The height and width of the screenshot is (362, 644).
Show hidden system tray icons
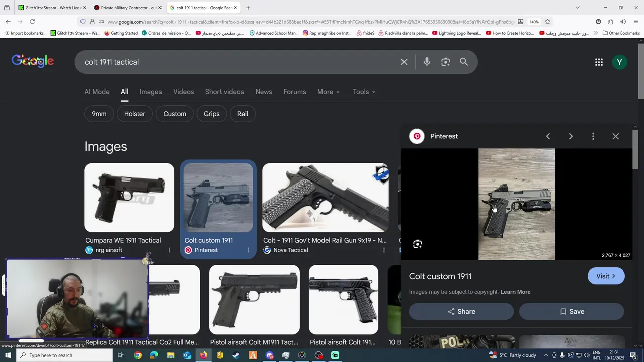(546, 355)
